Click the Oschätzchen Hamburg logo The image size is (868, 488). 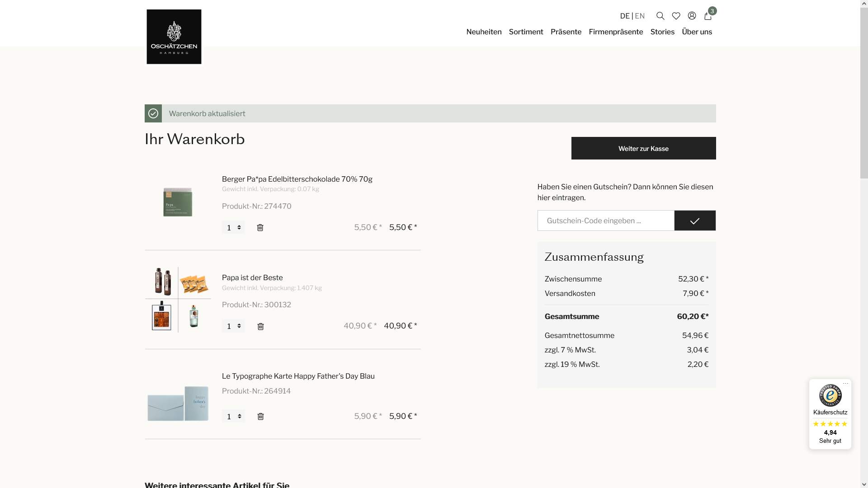click(x=174, y=37)
